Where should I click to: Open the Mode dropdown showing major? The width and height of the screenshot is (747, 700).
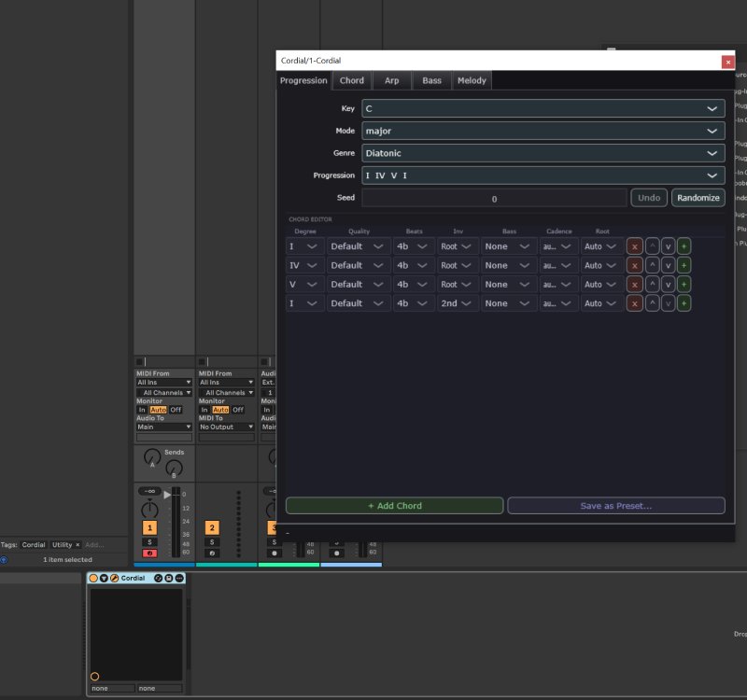[x=543, y=131]
